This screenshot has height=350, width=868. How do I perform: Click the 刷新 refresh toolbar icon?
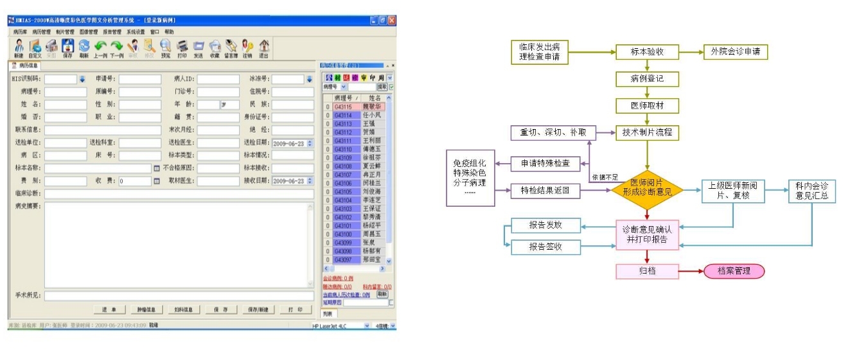[x=84, y=47]
